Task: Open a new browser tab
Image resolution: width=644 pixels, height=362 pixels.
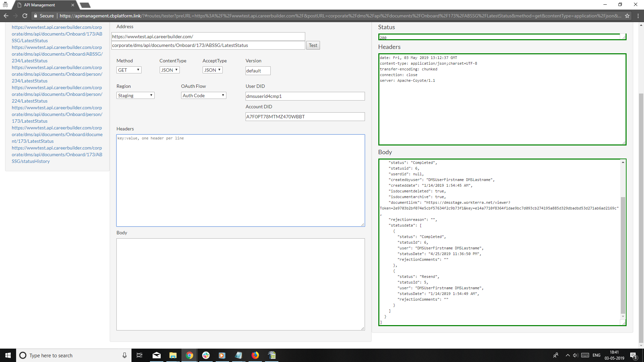Action: (85, 5)
